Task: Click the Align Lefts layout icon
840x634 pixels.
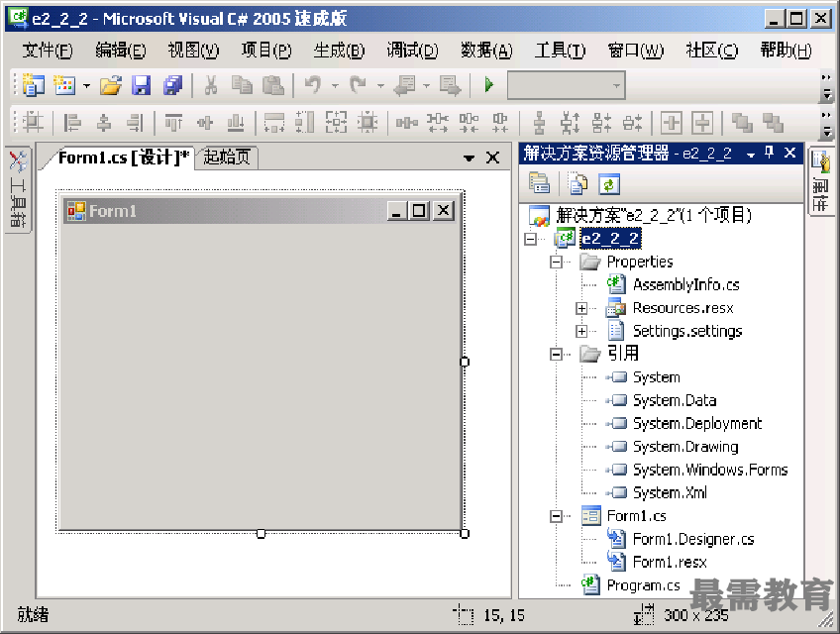Action: coord(71,122)
